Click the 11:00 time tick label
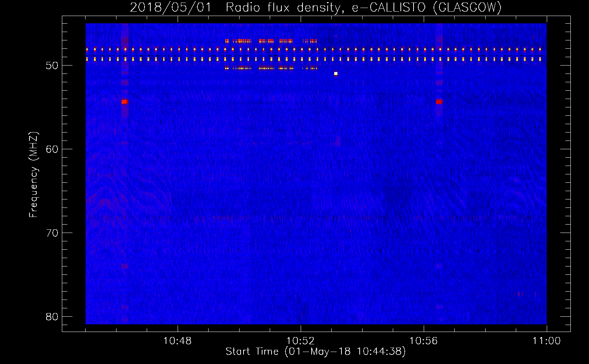The image size is (589, 364). pyautogui.click(x=546, y=341)
